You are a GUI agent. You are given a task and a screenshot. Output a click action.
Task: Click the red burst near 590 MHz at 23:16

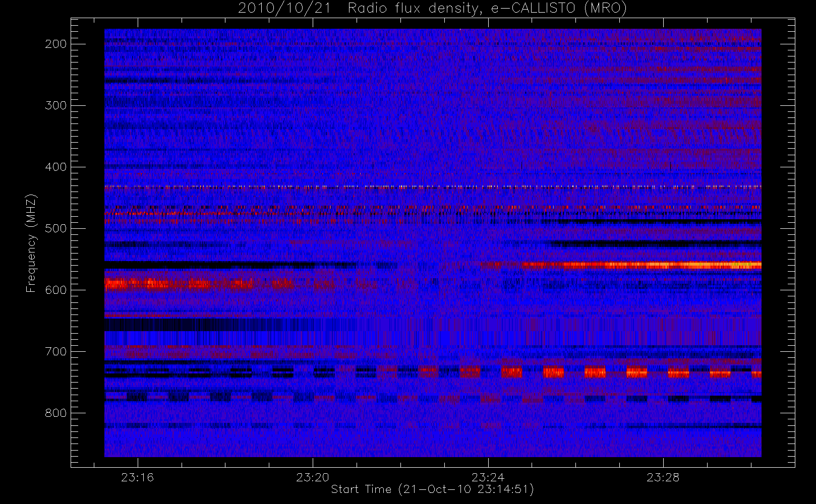137,284
